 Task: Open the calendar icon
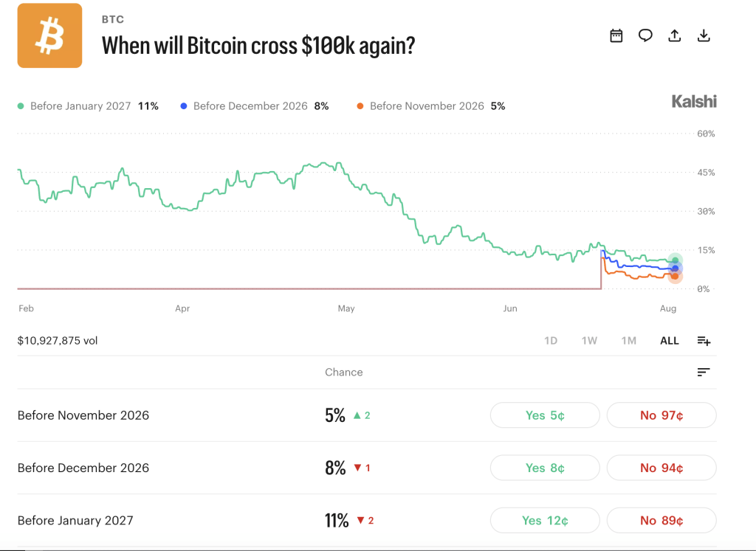pyautogui.click(x=616, y=35)
